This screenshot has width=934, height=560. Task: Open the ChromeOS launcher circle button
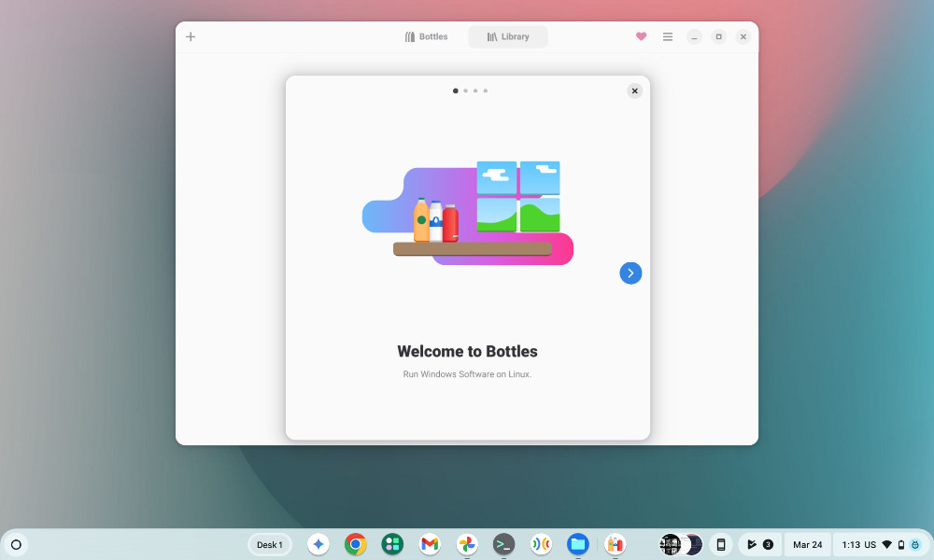(x=16, y=544)
